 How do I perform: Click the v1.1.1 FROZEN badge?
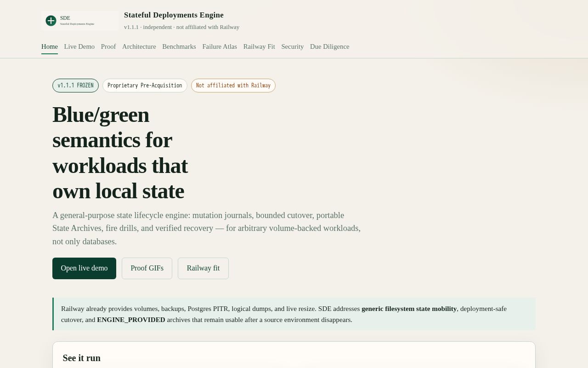[75, 86]
